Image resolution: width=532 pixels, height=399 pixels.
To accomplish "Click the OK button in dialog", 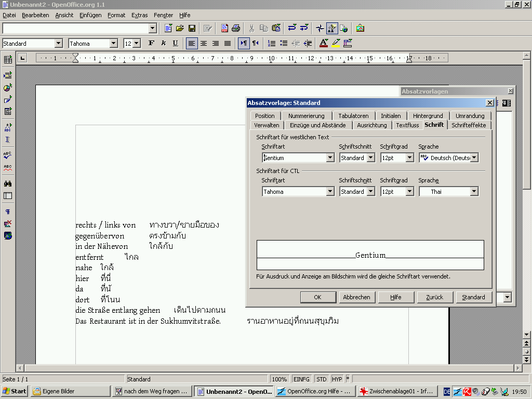I will pyautogui.click(x=317, y=297).
